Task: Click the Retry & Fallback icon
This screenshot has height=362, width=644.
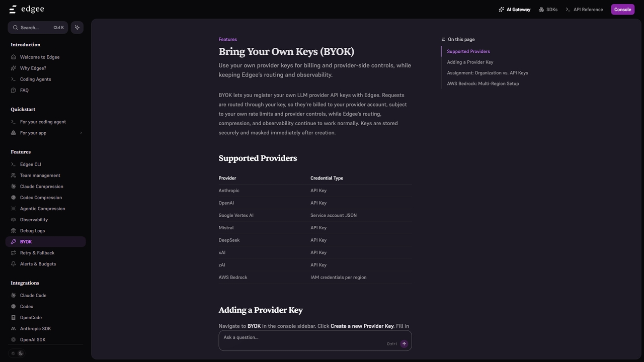Action: 14,253
